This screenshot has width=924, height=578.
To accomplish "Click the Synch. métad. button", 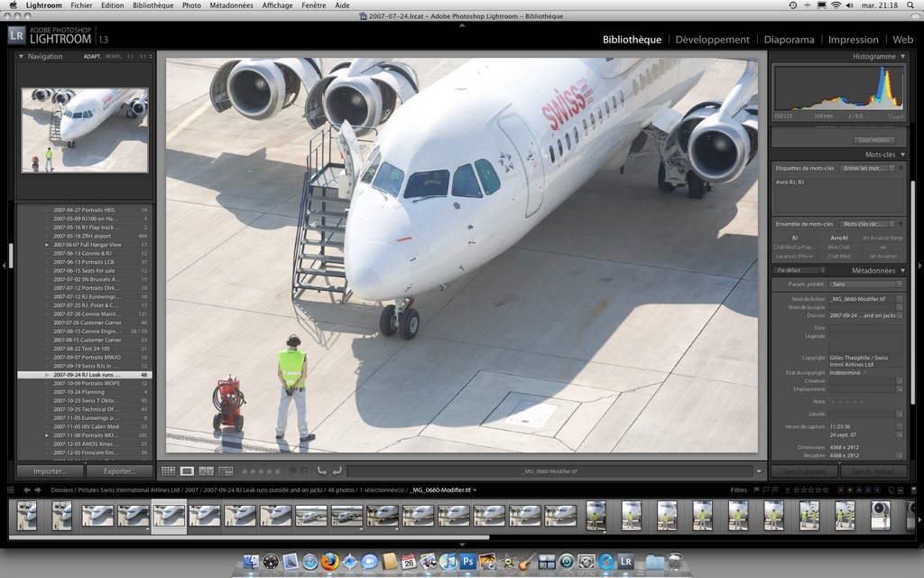I will coord(873,471).
